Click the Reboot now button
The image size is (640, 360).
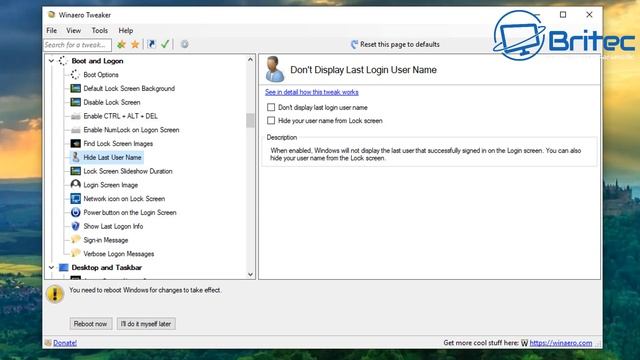click(x=91, y=324)
